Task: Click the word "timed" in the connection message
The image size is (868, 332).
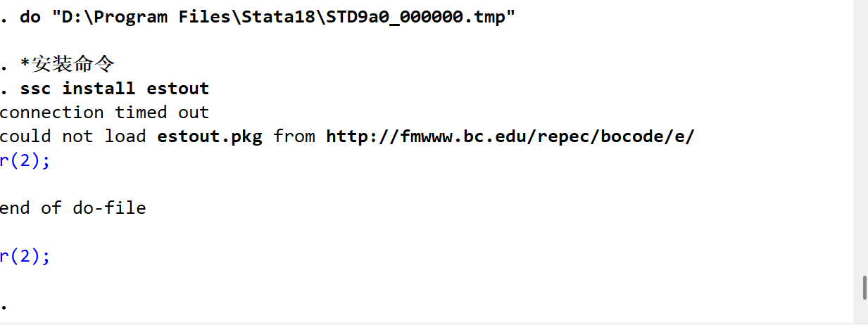Action: point(141,113)
